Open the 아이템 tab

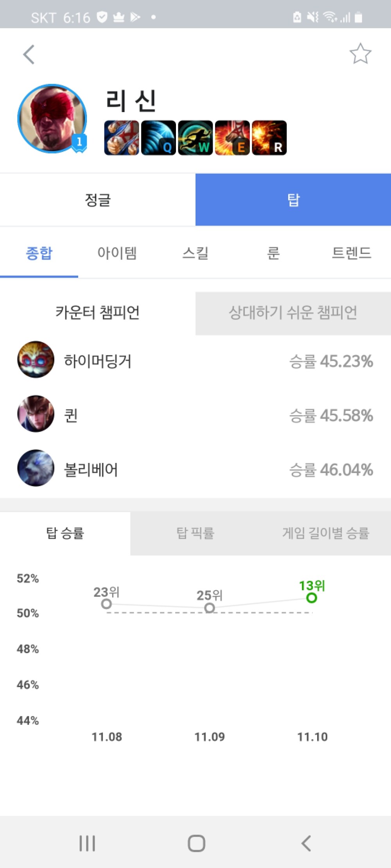pos(117,253)
